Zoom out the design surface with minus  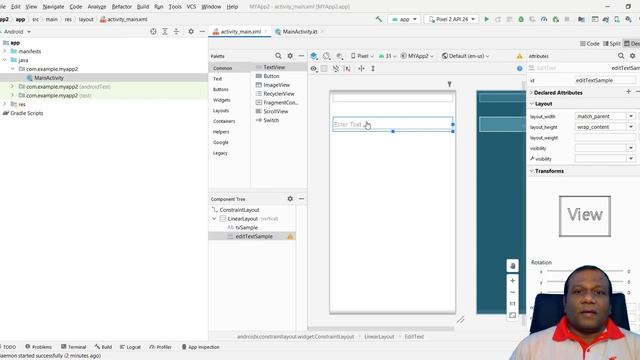[x=513, y=292]
